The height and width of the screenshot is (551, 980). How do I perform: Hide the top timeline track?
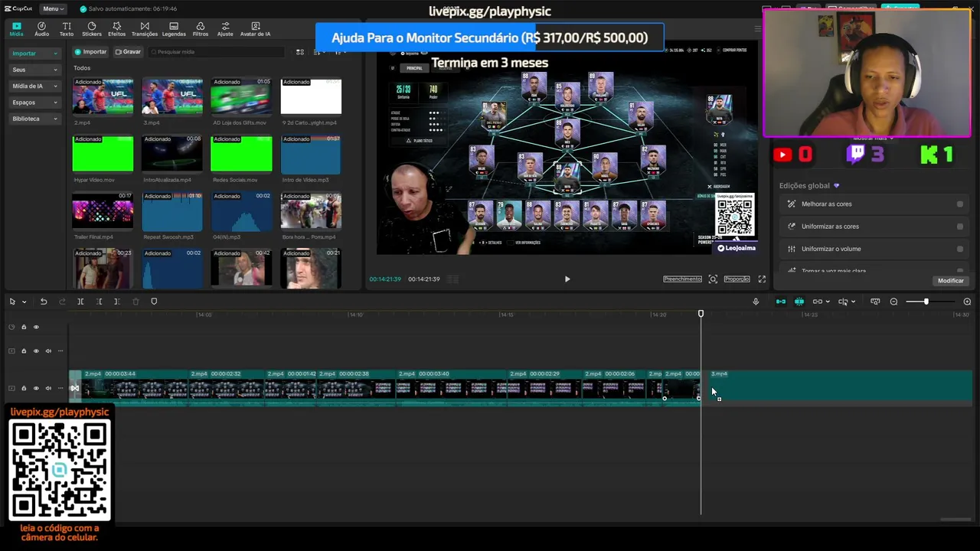tap(36, 328)
